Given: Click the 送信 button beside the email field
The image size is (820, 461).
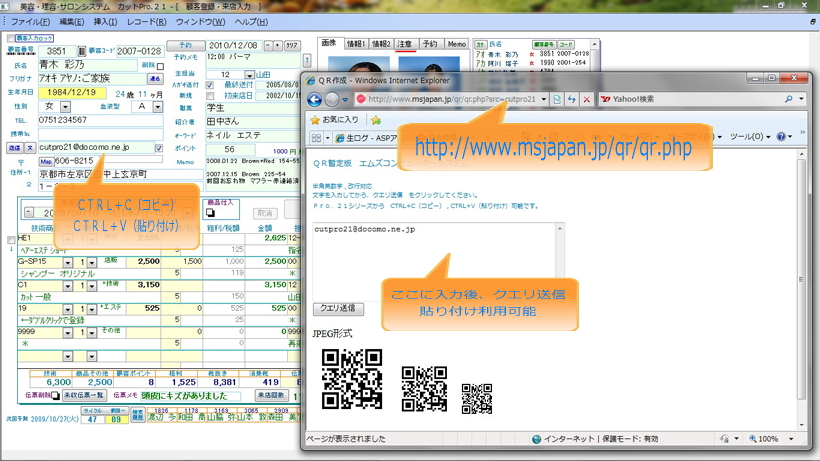Looking at the screenshot, I should (x=14, y=148).
